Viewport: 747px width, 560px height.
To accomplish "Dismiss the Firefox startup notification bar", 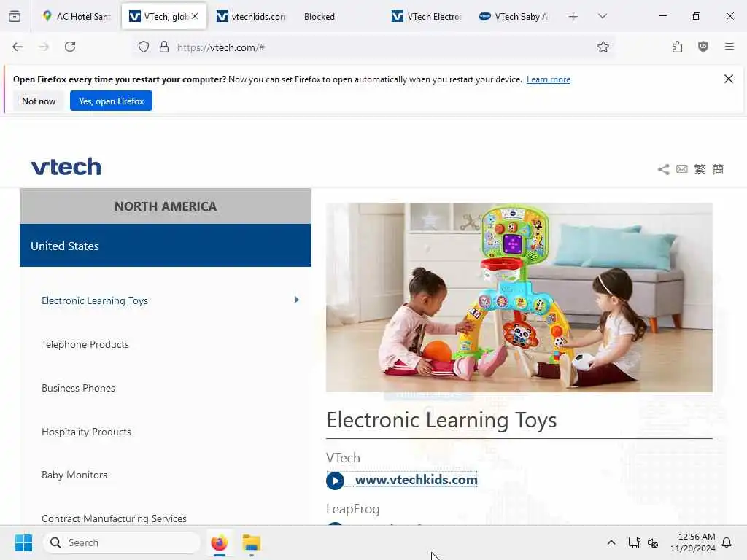I will click(729, 79).
